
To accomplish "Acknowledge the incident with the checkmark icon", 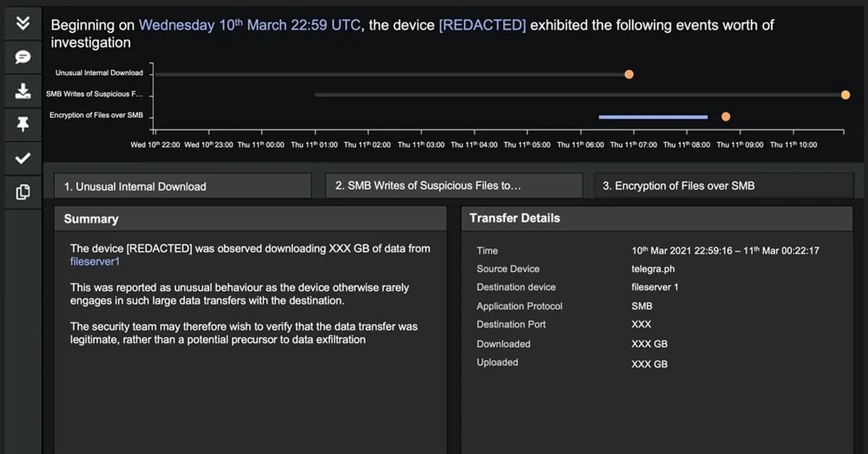I will pos(22,158).
